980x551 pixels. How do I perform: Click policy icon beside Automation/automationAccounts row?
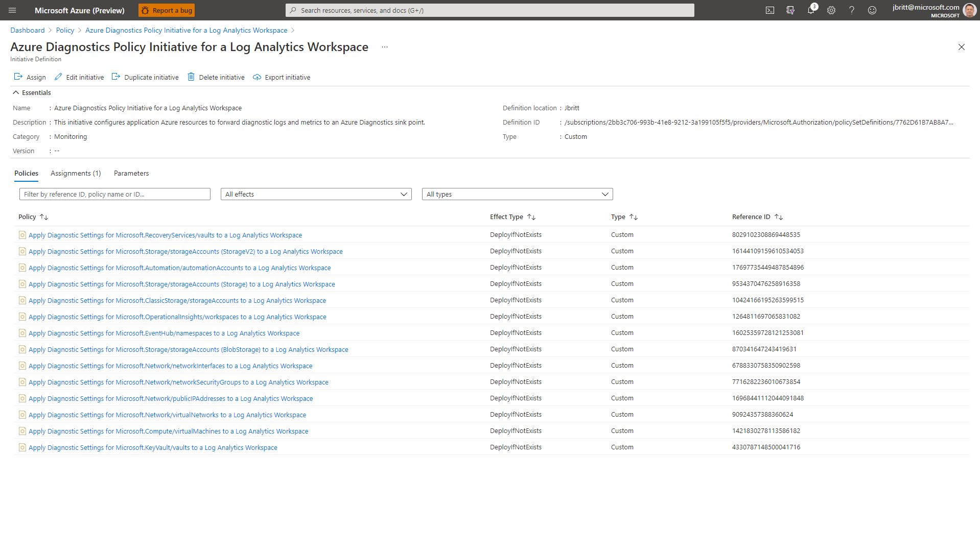tap(22, 268)
